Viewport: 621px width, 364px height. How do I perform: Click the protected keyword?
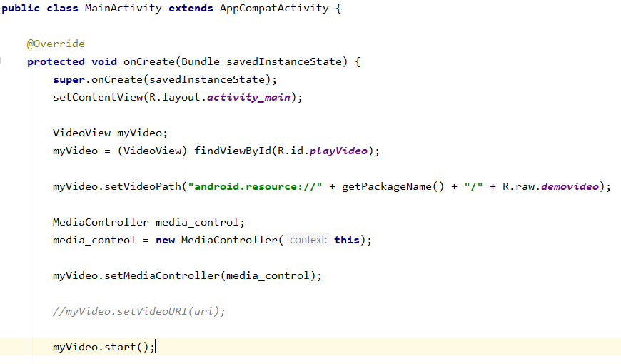coord(56,62)
